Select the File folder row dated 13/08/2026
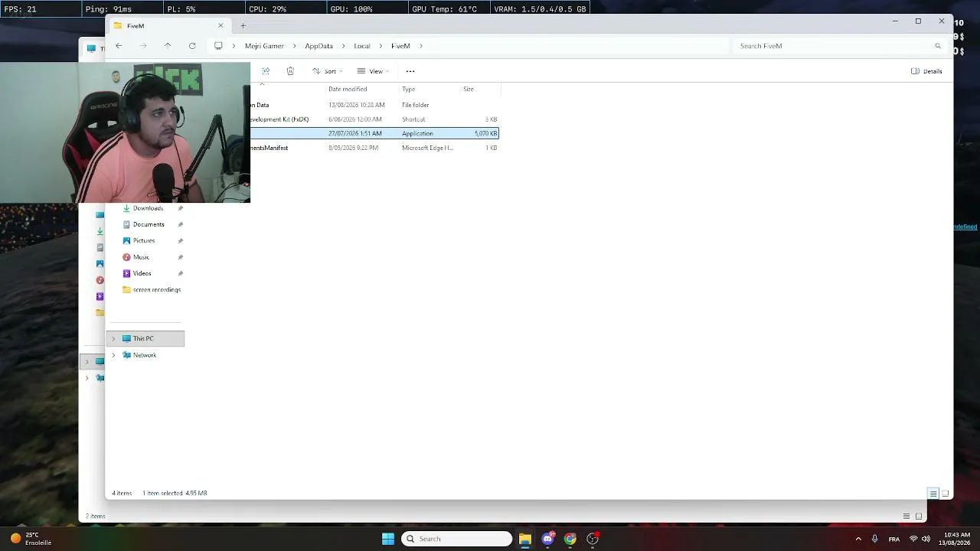This screenshot has width=980, height=551. click(x=374, y=105)
